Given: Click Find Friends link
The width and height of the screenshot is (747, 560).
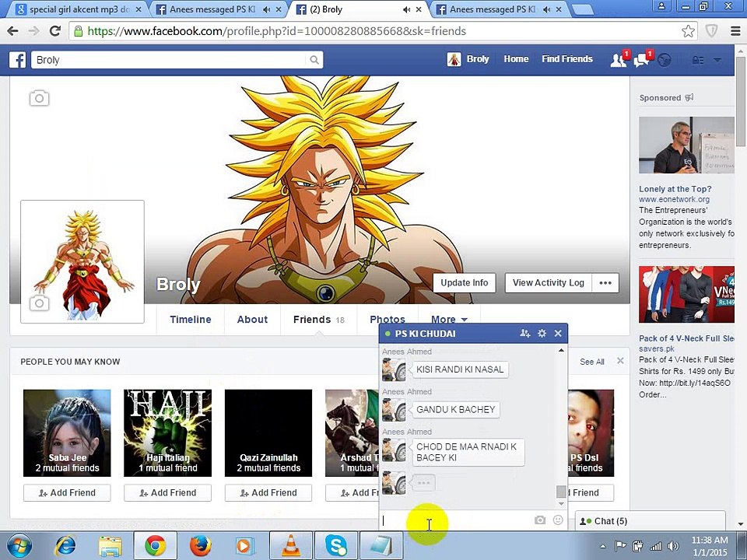Looking at the screenshot, I should pos(567,59).
